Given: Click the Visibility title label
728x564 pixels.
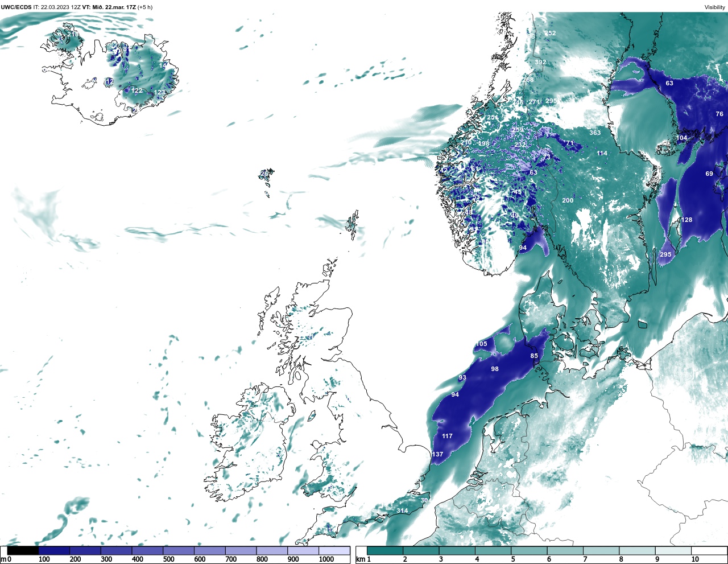Looking at the screenshot, I should click(714, 7).
